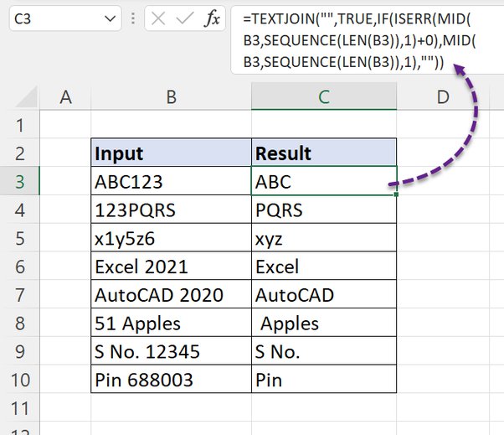Screen dimensions: 504x435
Task: Select empty cell B11
Action: [172, 407]
